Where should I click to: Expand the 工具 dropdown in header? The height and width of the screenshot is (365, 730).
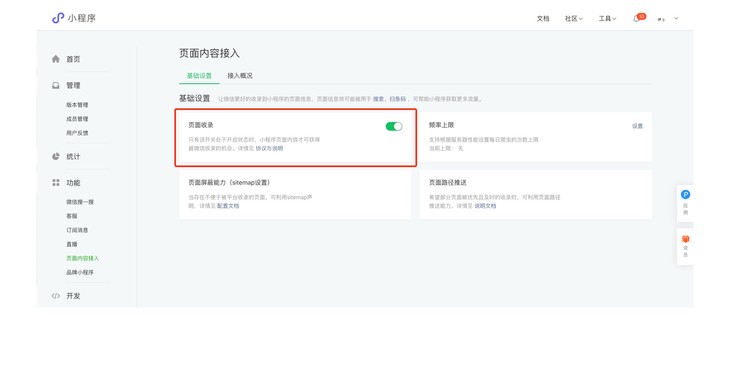click(607, 19)
